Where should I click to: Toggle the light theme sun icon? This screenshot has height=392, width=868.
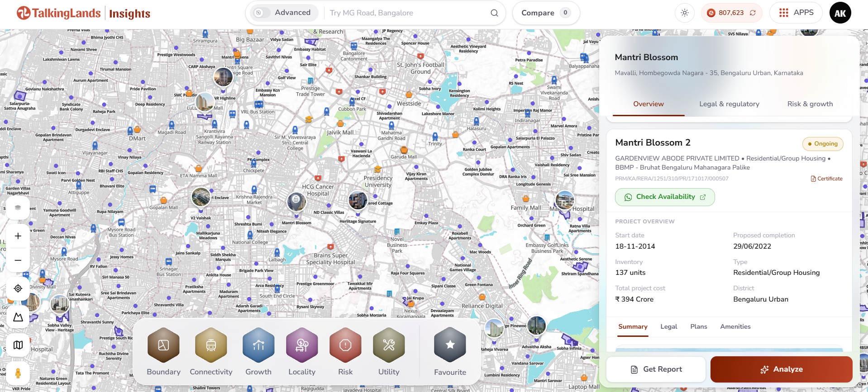tap(685, 13)
